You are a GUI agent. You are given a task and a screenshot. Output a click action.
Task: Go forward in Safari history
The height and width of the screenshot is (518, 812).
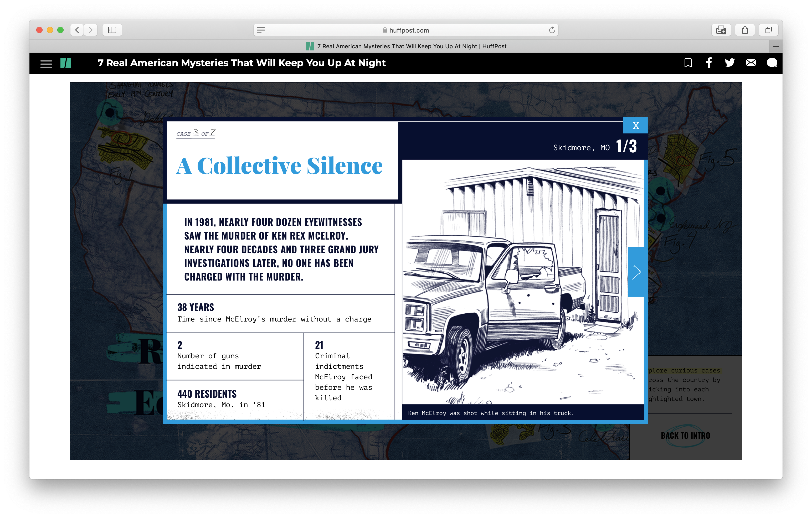91,30
